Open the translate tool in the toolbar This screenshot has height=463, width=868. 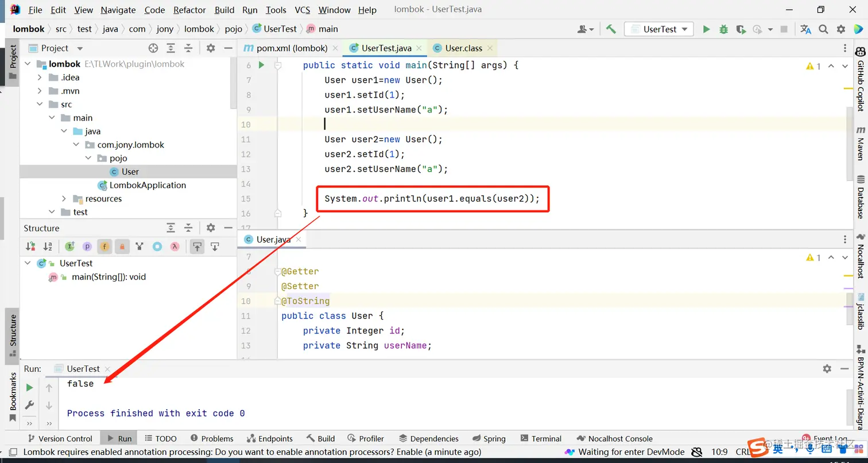click(x=806, y=29)
